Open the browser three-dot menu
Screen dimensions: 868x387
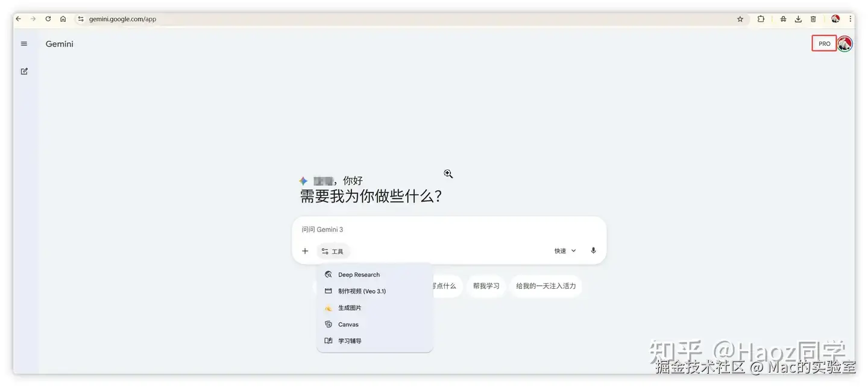tap(850, 19)
